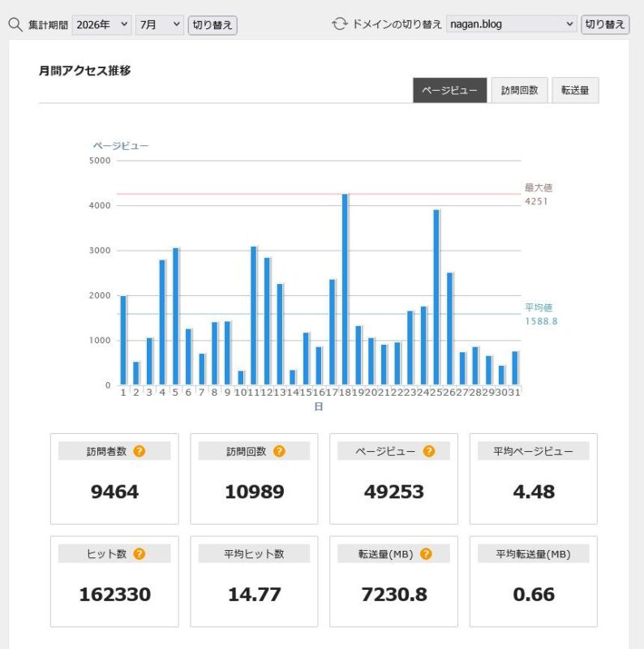The height and width of the screenshot is (649, 644).
Task: Switch to the 訪問回数 chart tab
Action: pos(519,90)
